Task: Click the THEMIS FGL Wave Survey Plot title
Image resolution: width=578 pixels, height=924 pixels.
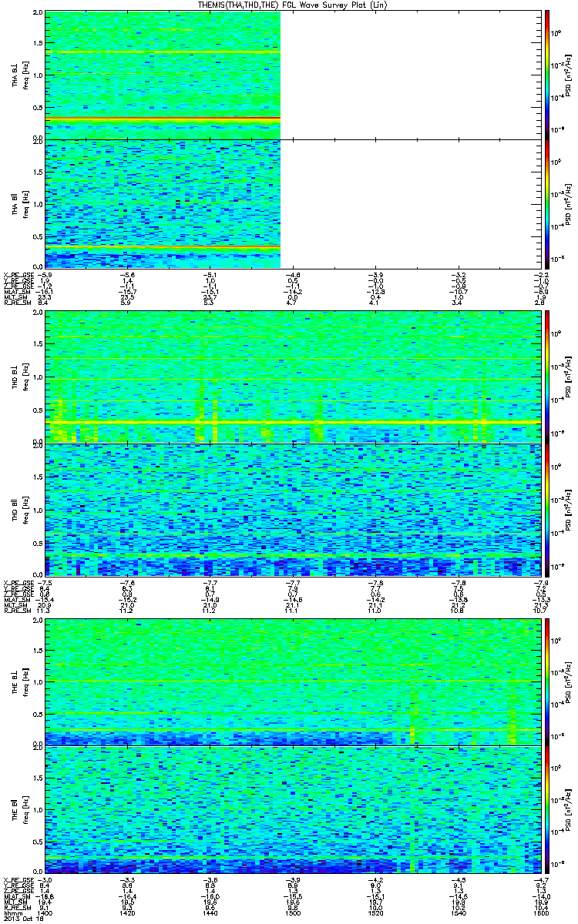Action: pos(291,5)
